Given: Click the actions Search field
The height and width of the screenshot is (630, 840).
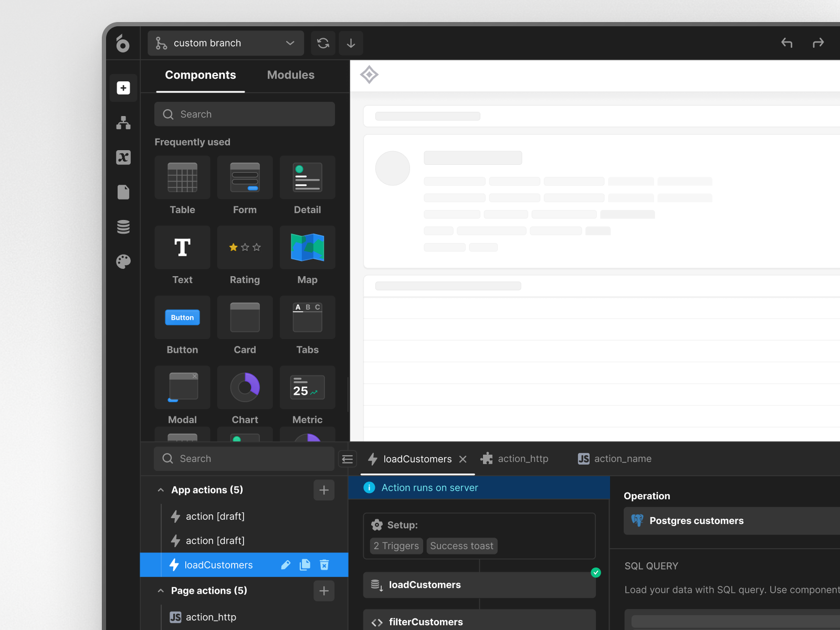Looking at the screenshot, I should [244, 458].
